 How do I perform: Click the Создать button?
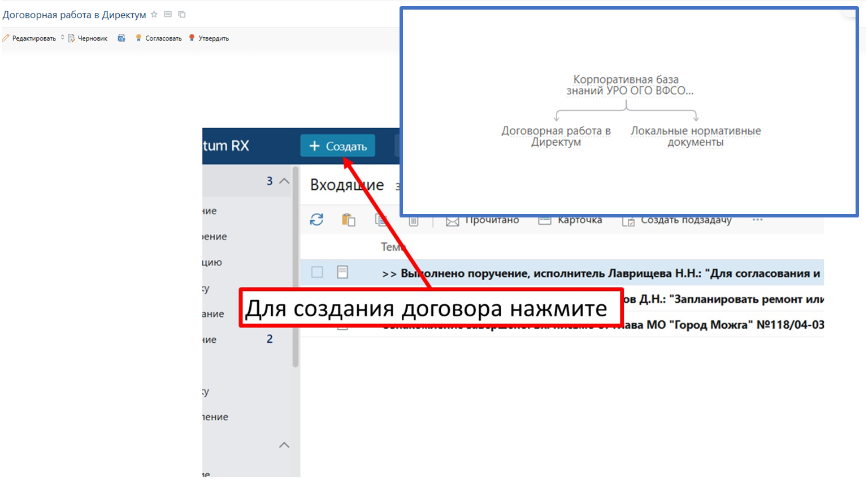click(338, 146)
